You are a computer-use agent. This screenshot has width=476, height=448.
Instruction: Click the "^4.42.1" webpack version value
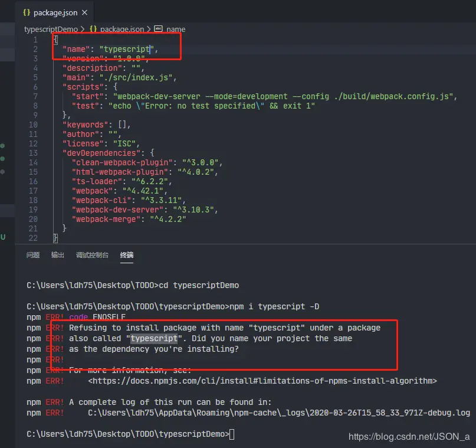tap(143, 191)
